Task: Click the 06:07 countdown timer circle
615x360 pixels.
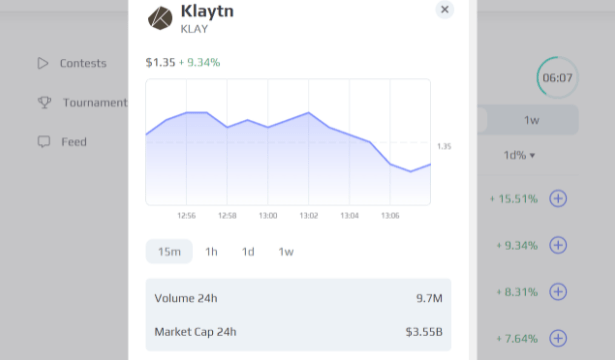Action: pyautogui.click(x=557, y=78)
